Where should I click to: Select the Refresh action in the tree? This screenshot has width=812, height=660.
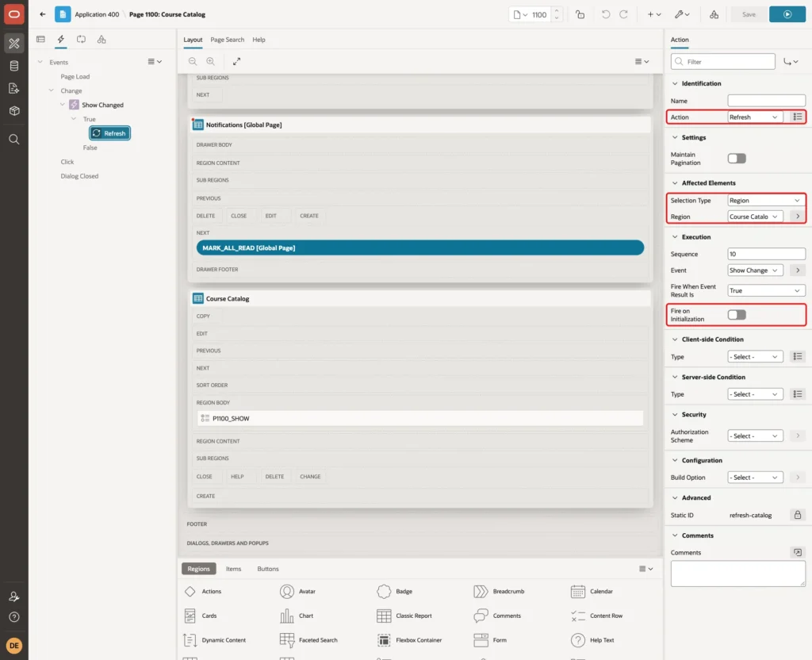(109, 133)
